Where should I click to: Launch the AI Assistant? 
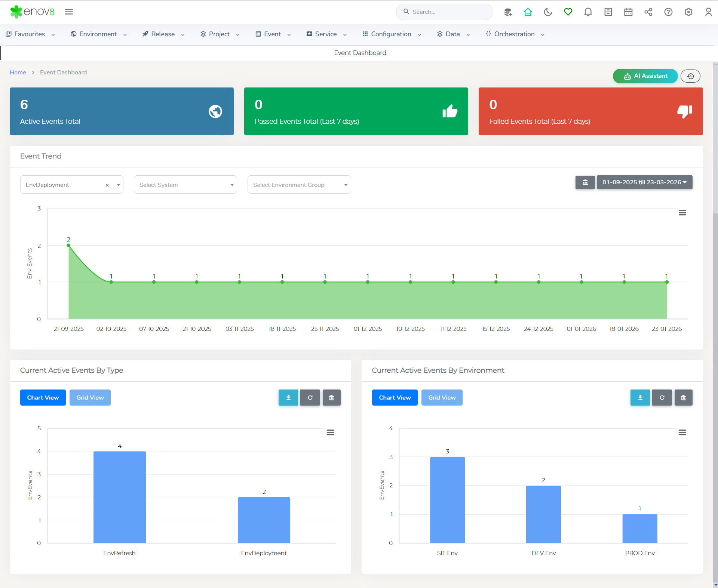[x=645, y=76]
